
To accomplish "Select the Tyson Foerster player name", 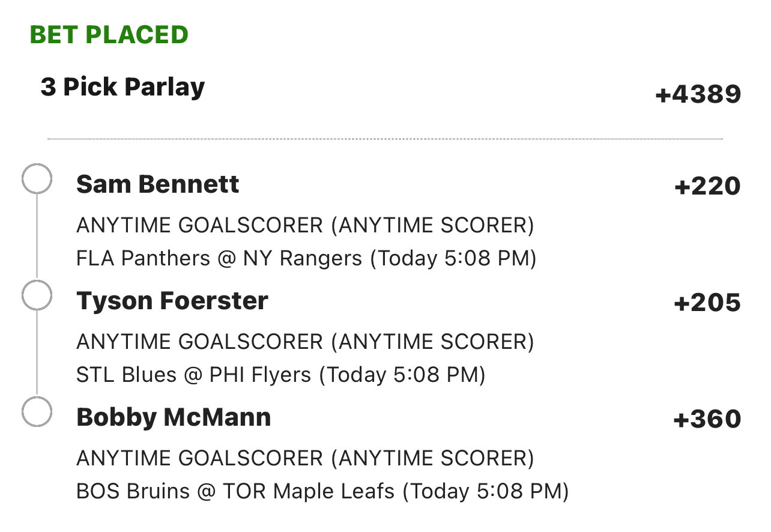I will pos(172,301).
